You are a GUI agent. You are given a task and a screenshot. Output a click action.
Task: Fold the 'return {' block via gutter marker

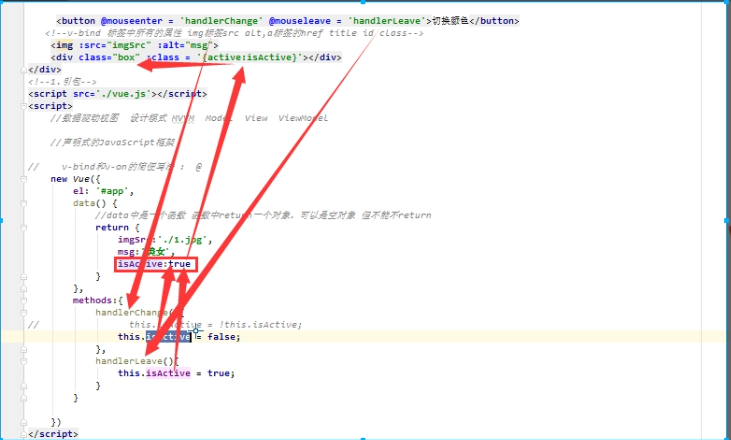(23, 227)
